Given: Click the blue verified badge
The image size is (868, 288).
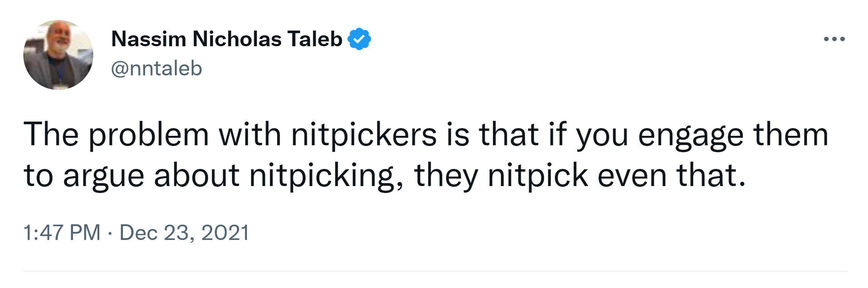Looking at the screenshot, I should click(x=359, y=39).
